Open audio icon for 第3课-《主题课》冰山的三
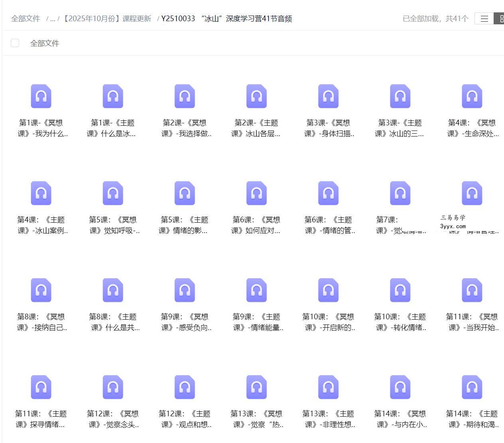The height and width of the screenshot is (443, 504). [400, 96]
